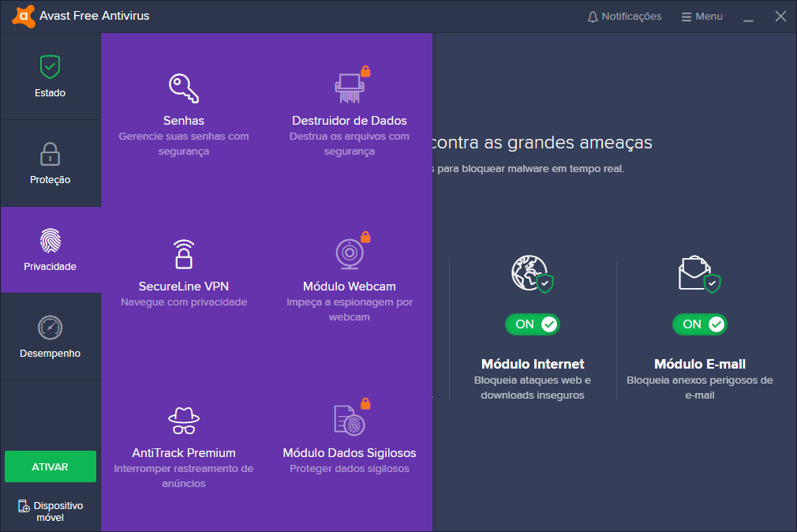Viewport: 797px width, 532px height.
Task: Turn off the Módulo E-mail ON switch
Action: click(x=699, y=324)
